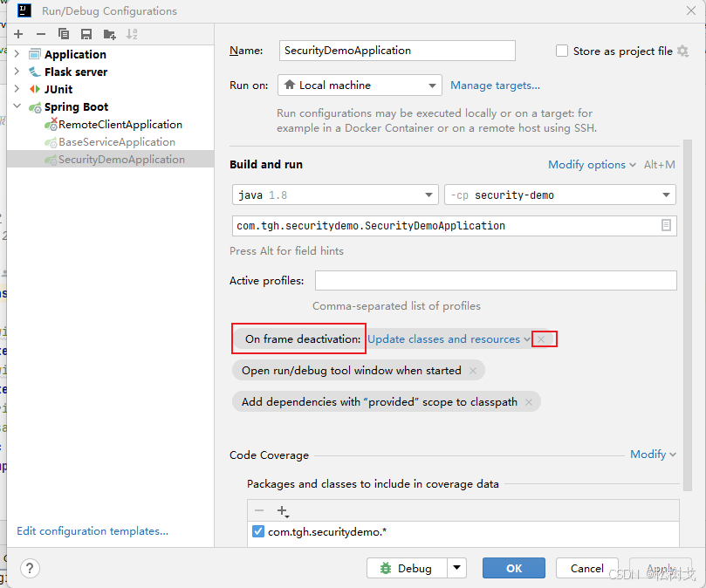Create new folder in configurations toolbar
This screenshot has height=588, width=706.
[x=109, y=34]
